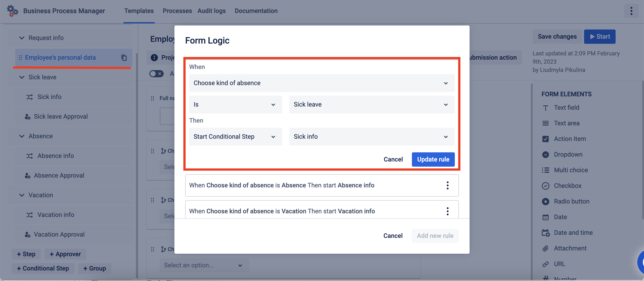This screenshot has width=644, height=281.
Task: Click the Update rule button
Action: tap(433, 159)
